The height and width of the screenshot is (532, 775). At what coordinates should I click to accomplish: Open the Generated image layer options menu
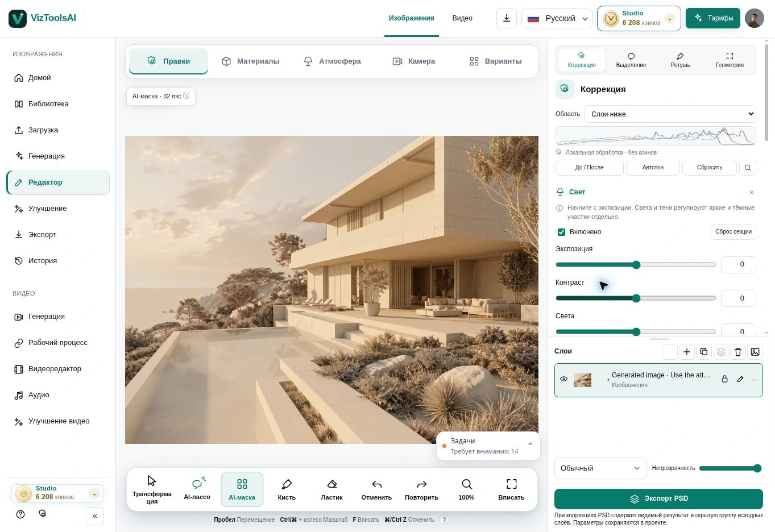[x=755, y=379]
